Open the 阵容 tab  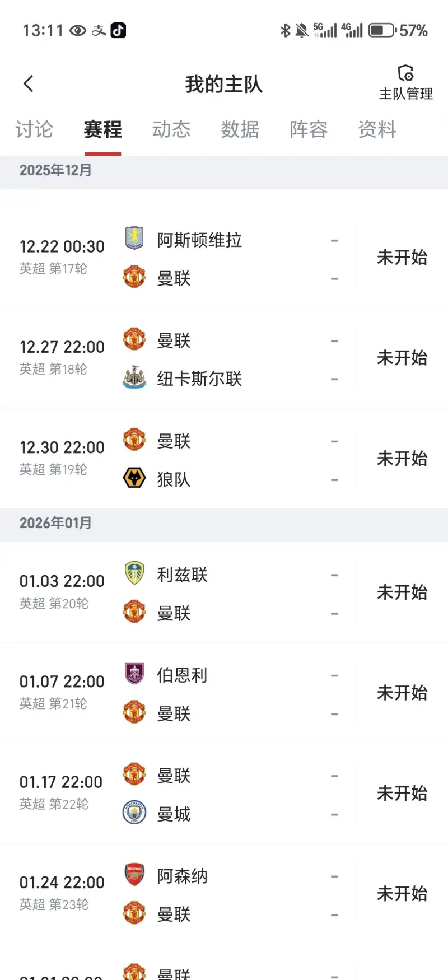[309, 130]
